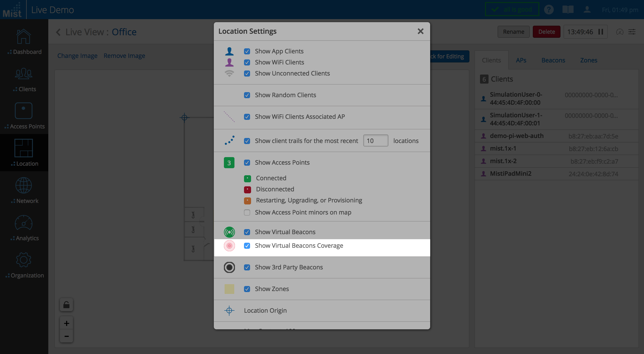Open the documentation book icon in top bar
The width and height of the screenshot is (644, 354).
[x=568, y=10]
